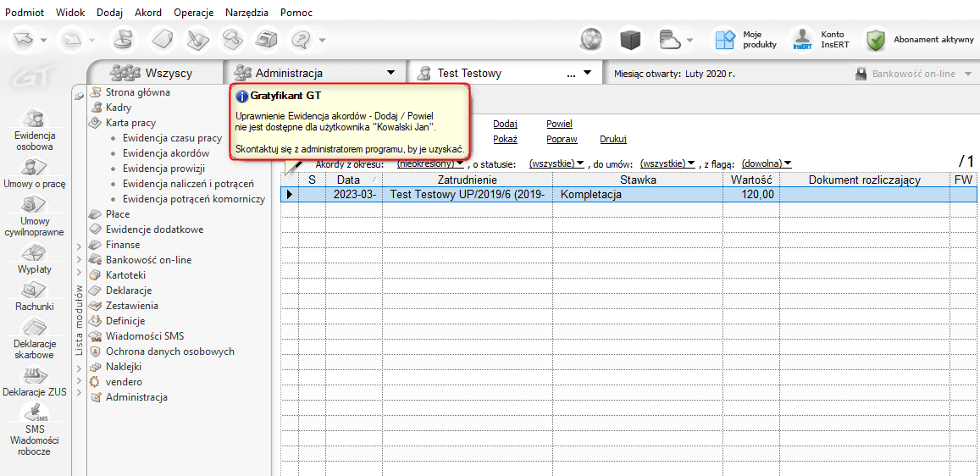Open the Akord menu
The image size is (980, 476).
(x=148, y=13)
